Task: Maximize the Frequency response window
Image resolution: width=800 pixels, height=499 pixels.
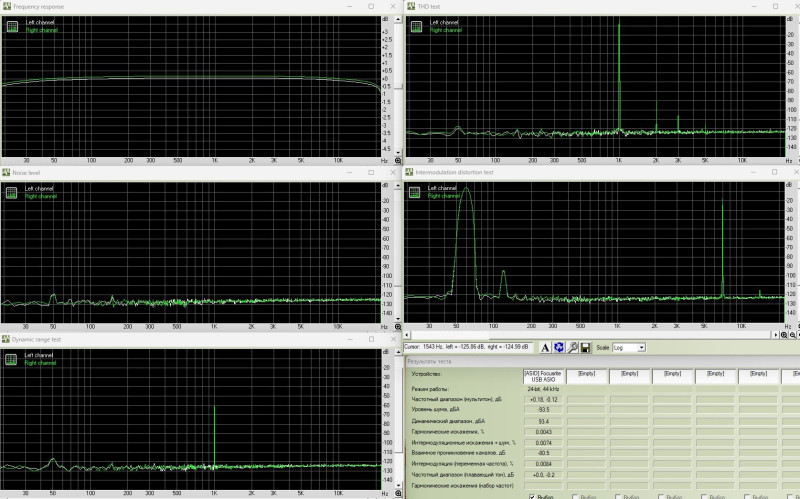Action: 371,6
